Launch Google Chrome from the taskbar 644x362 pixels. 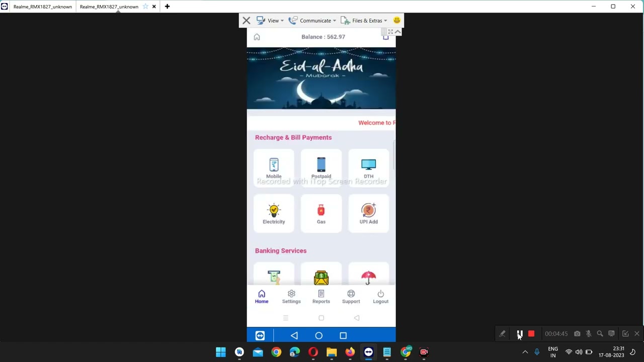coord(276,352)
